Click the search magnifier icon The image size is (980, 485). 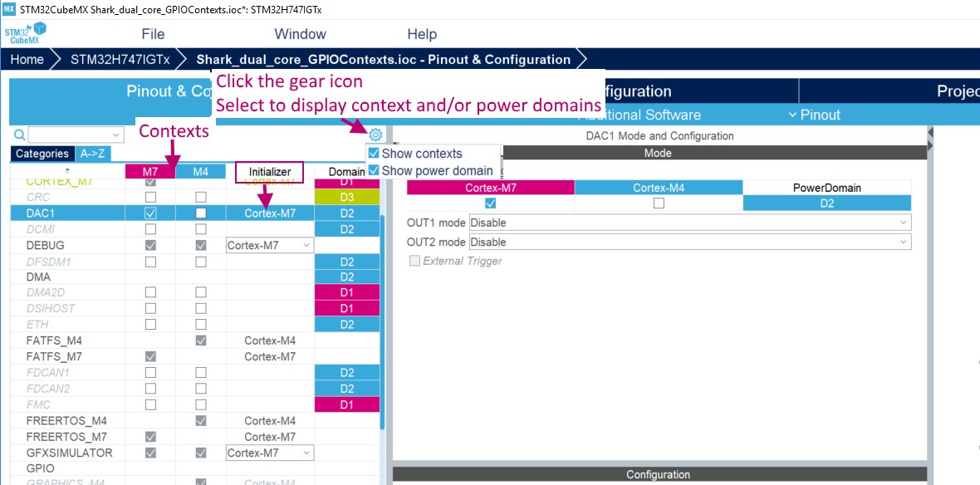[19, 135]
